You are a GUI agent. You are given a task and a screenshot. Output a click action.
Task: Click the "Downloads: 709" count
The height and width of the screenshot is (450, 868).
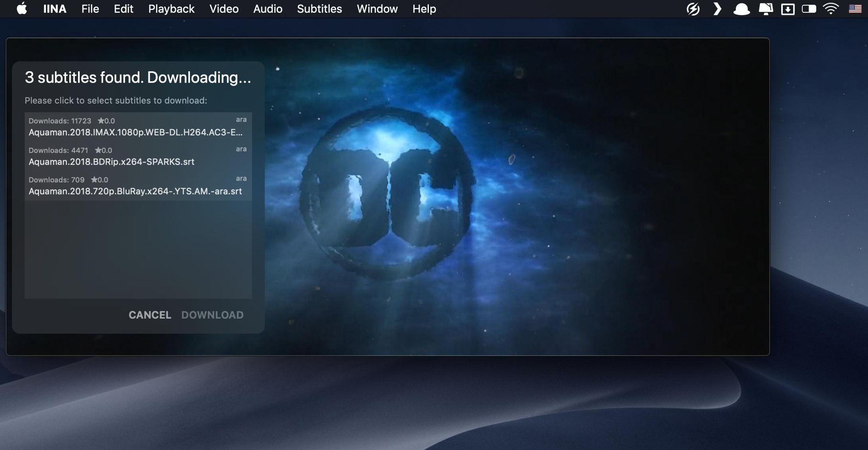point(56,180)
